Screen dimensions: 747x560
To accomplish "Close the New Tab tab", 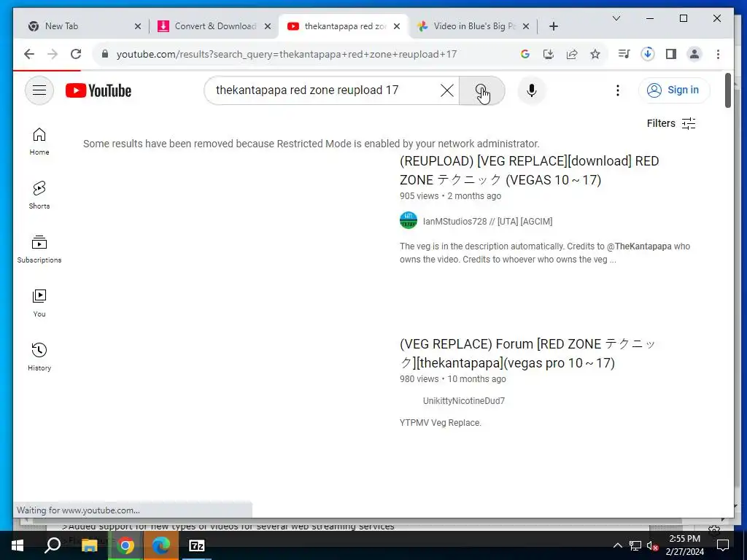I will 138,26.
